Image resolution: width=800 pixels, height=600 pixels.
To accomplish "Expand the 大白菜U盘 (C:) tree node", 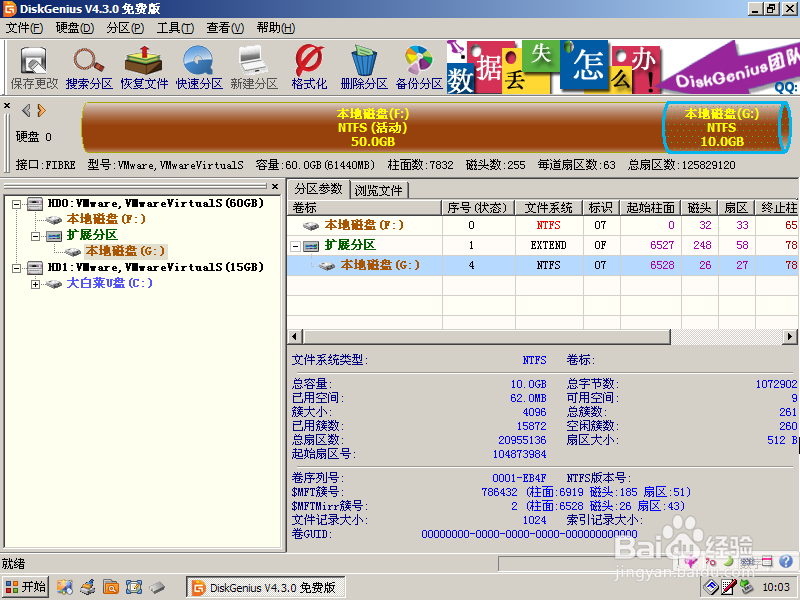I will coord(35,284).
